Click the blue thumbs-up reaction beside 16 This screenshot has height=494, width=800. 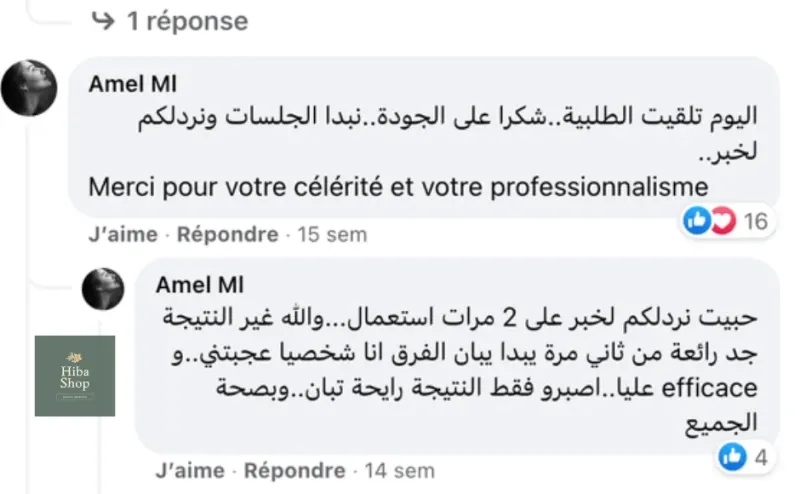[x=696, y=221]
